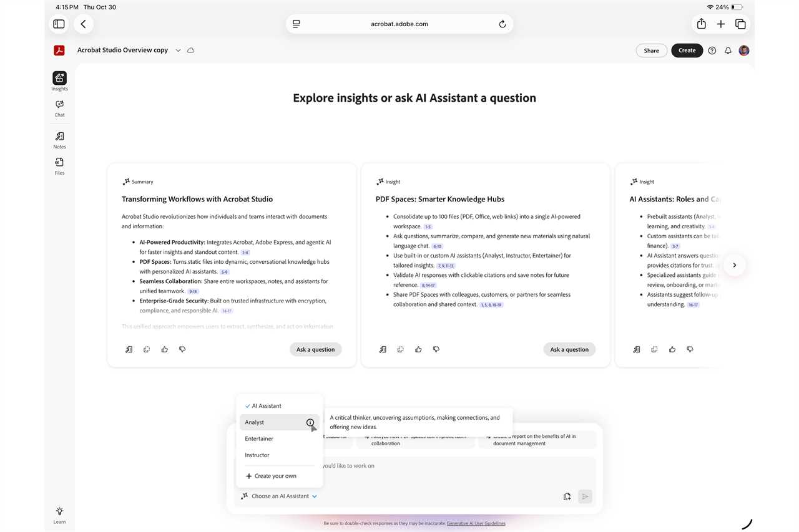The height and width of the screenshot is (532, 799).
Task: Give a thumbs up on PDF Spaces insight
Action: tap(418, 349)
